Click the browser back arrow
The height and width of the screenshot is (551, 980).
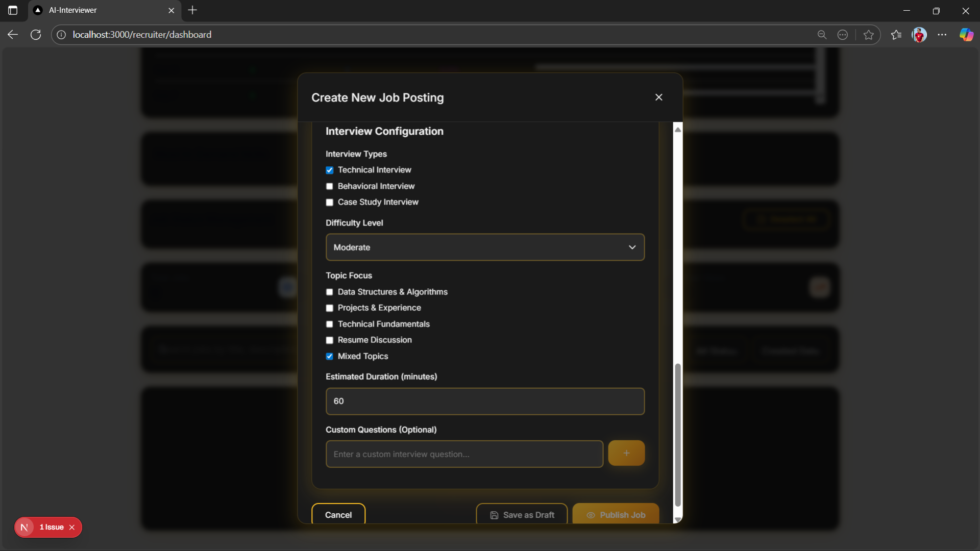[x=13, y=35]
